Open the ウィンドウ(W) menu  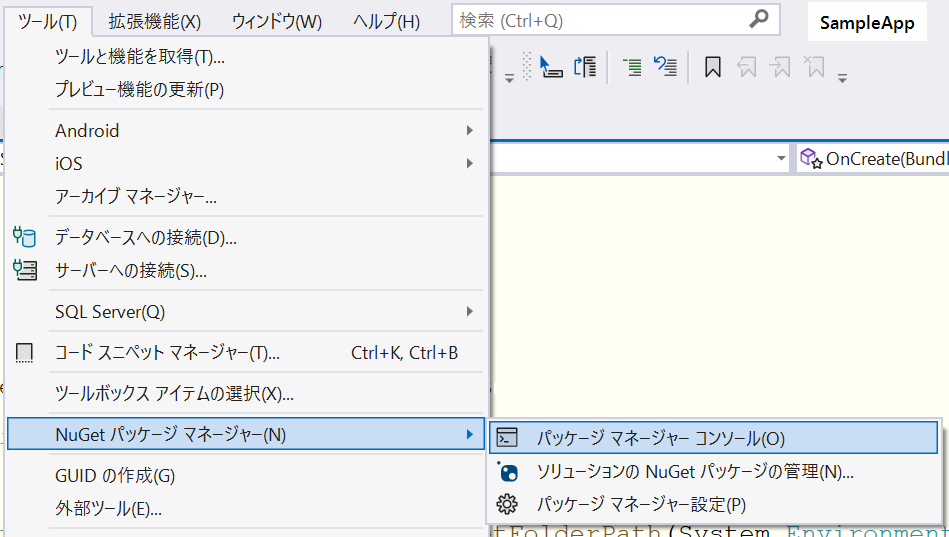277,22
